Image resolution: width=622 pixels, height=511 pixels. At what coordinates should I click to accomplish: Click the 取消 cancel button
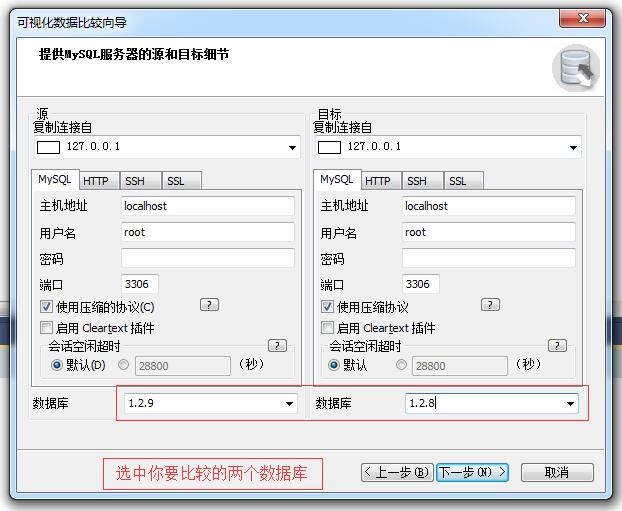point(557,472)
